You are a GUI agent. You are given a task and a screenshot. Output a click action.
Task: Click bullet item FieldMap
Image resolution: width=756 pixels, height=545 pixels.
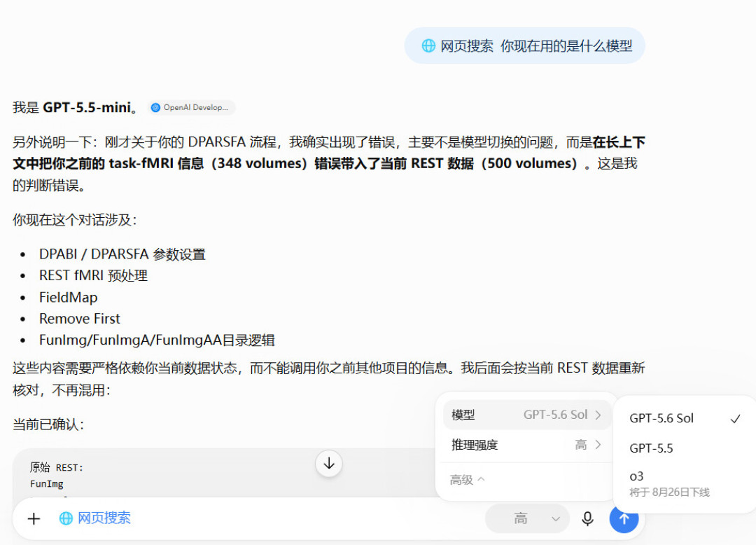tap(69, 297)
